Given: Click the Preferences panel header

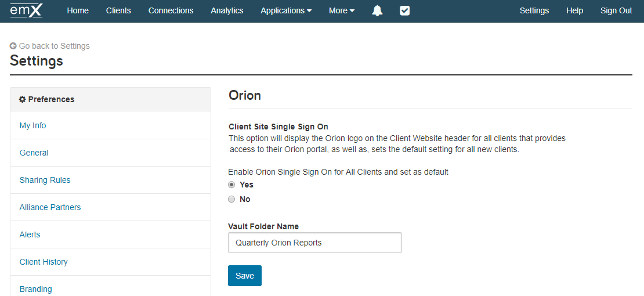Looking at the screenshot, I should tap(110, 99).
